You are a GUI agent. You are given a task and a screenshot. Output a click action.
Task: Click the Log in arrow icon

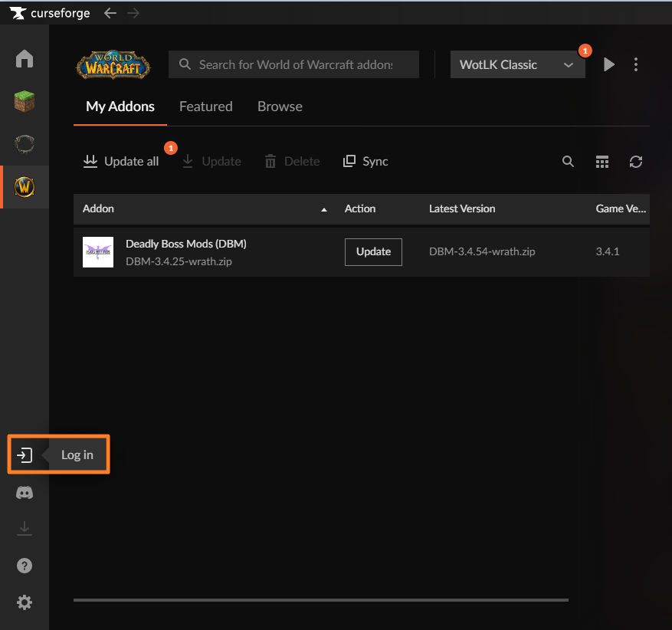(25, 454)
